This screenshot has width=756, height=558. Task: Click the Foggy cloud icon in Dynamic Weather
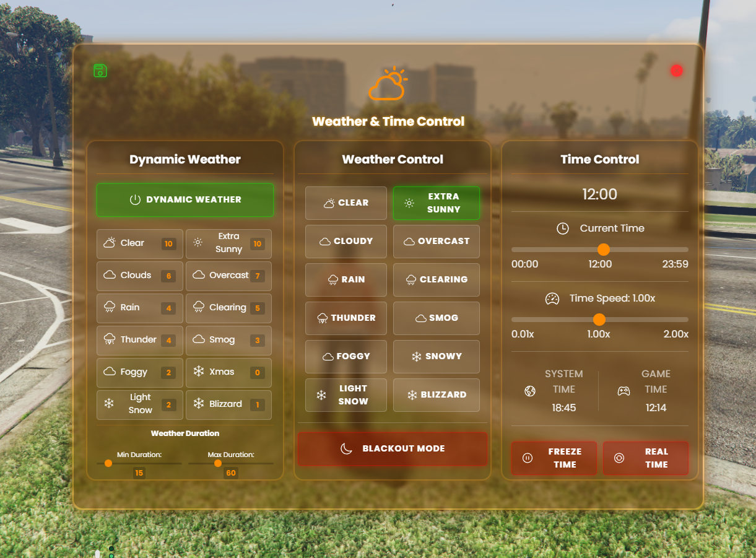pos(110,372)
